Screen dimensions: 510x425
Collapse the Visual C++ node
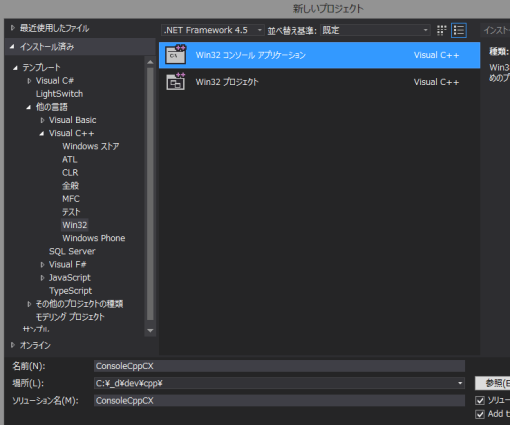[42, 134]
